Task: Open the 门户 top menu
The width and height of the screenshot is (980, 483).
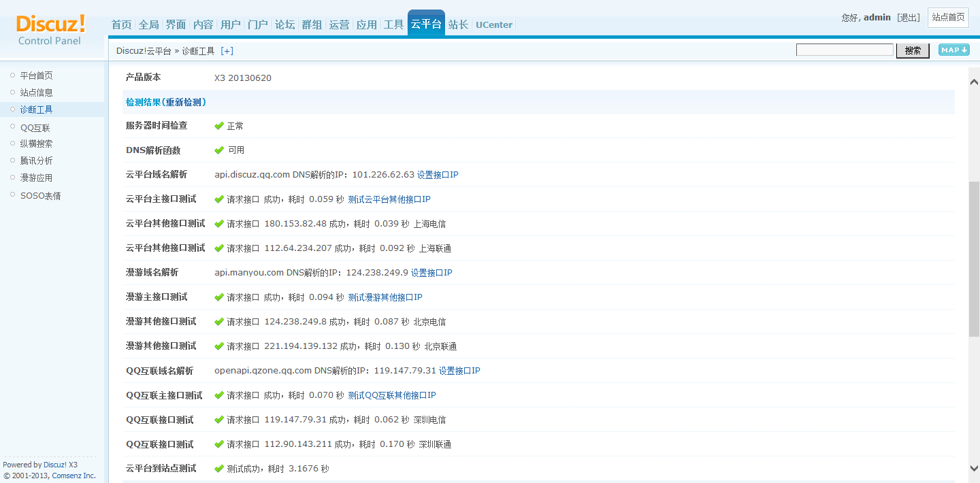Action: [x=258, y=24]
